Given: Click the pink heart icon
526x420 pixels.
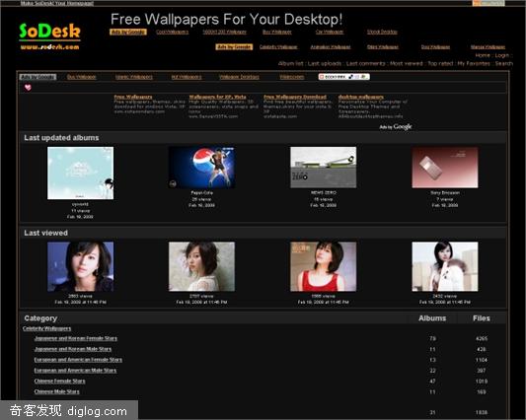Looking at the screenshot, I should tap(28, 87).
